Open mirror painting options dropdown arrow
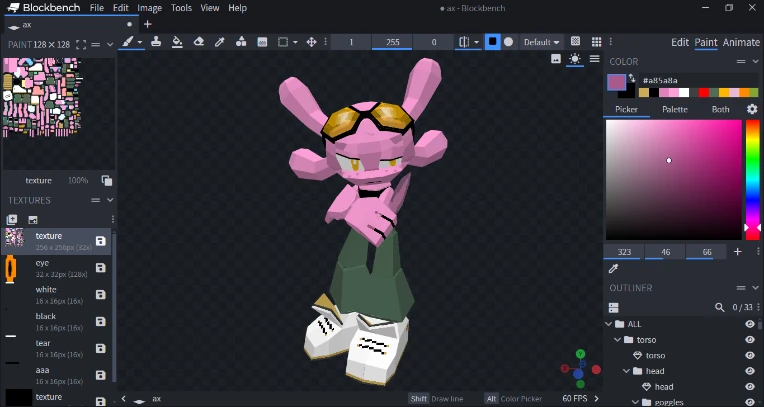The width and height of the screenshot is (764, 407). tap(477, 42)
